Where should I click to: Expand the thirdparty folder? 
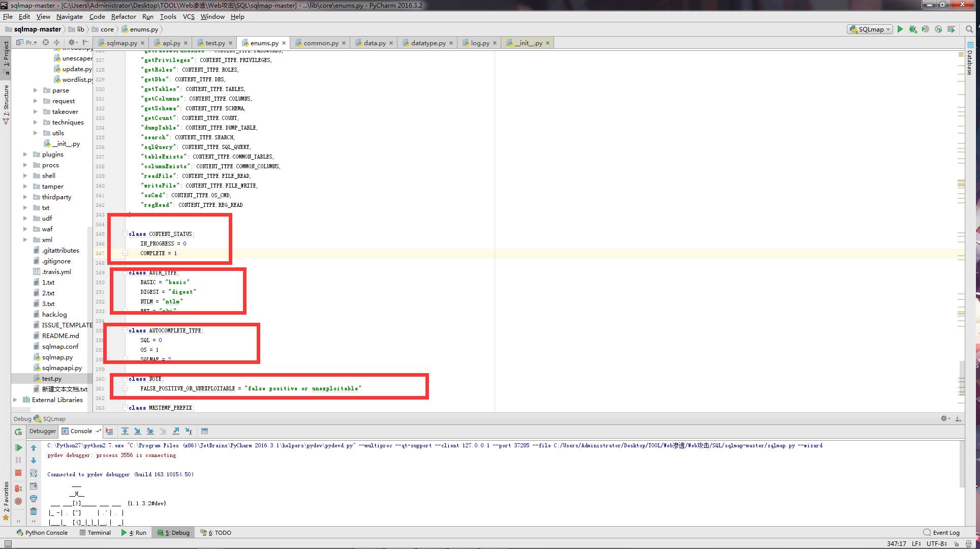coord(25,197)
